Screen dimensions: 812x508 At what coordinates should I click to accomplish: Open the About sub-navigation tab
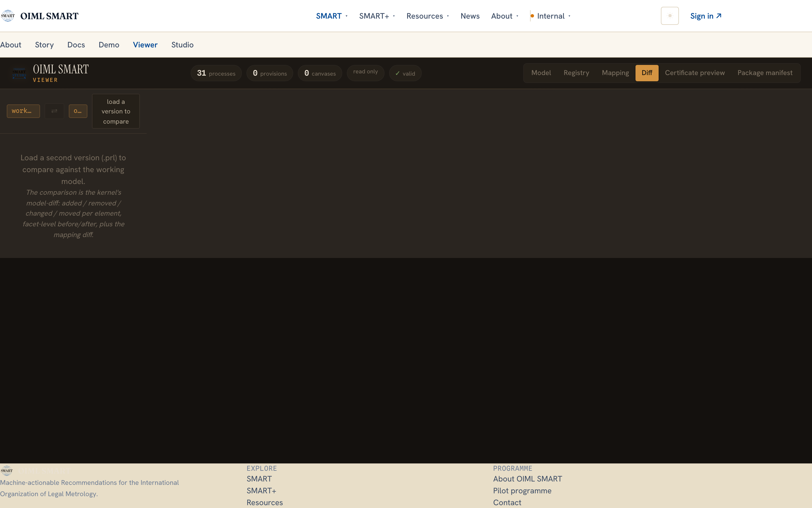(11, 45)
